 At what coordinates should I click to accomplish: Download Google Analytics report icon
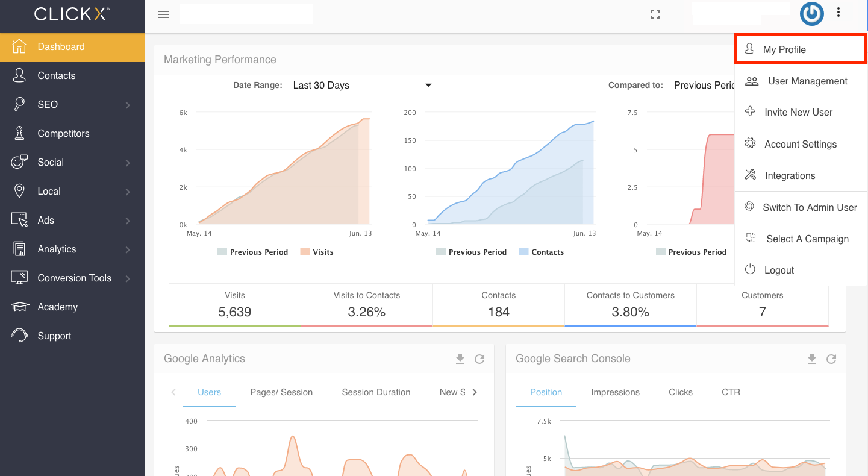tap(460, 359)
